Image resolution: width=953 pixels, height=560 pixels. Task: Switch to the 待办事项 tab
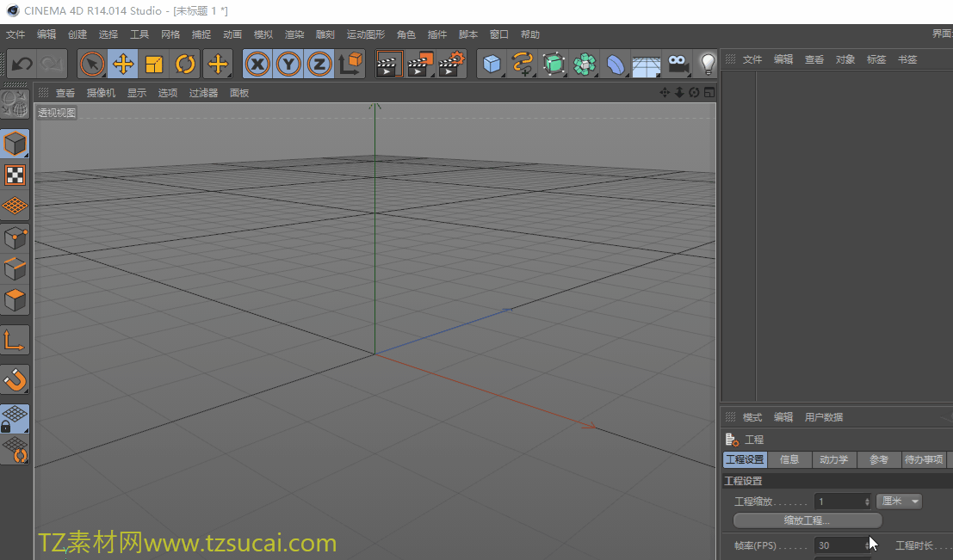[x=924, y=459]
